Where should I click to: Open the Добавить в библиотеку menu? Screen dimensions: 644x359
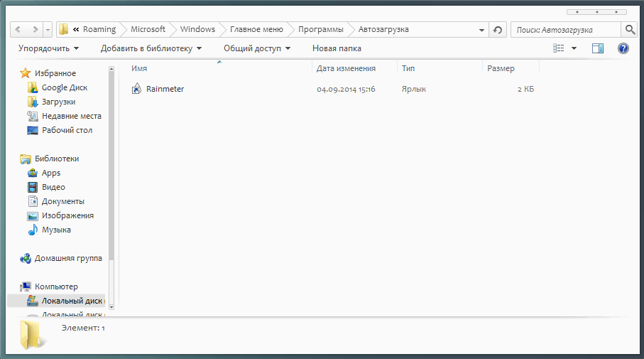point(151,48)
